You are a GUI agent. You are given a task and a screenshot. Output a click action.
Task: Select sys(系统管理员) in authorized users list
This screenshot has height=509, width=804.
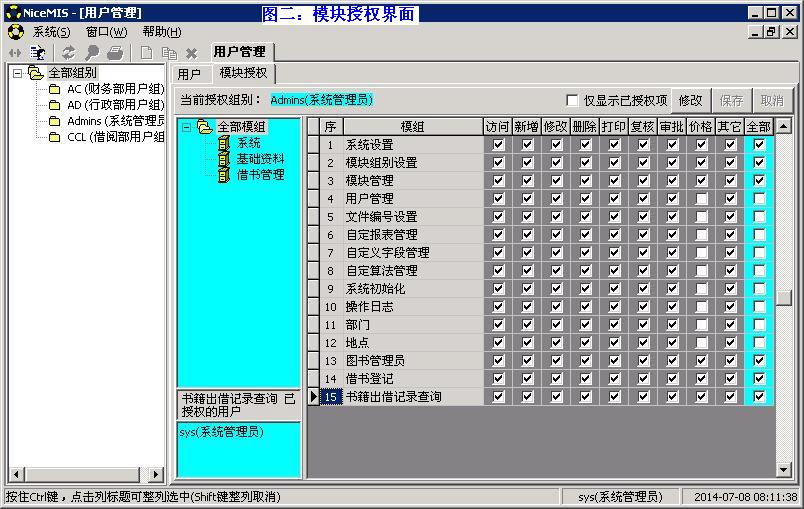tap(222, 432)
